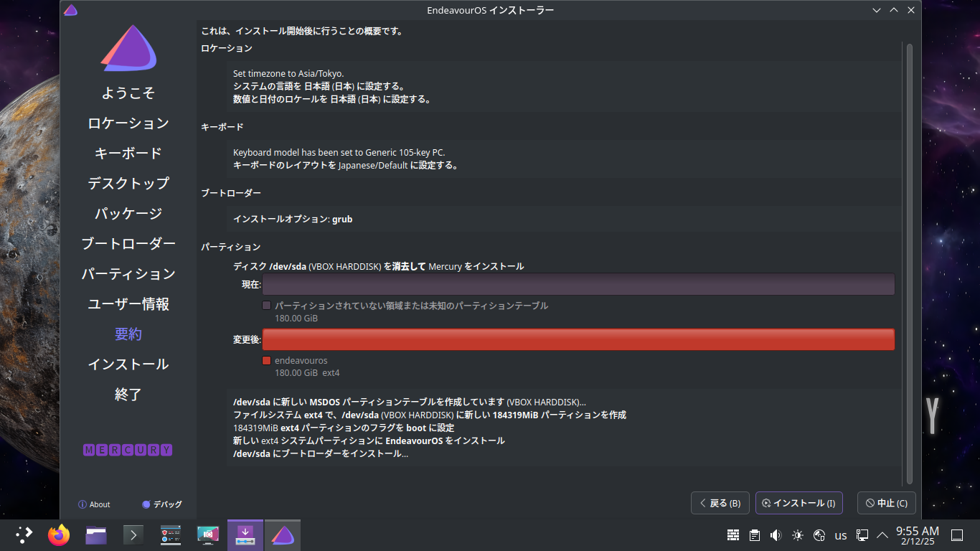
Task: Go to the ようこそ step
Action: (x=128, y=93)
